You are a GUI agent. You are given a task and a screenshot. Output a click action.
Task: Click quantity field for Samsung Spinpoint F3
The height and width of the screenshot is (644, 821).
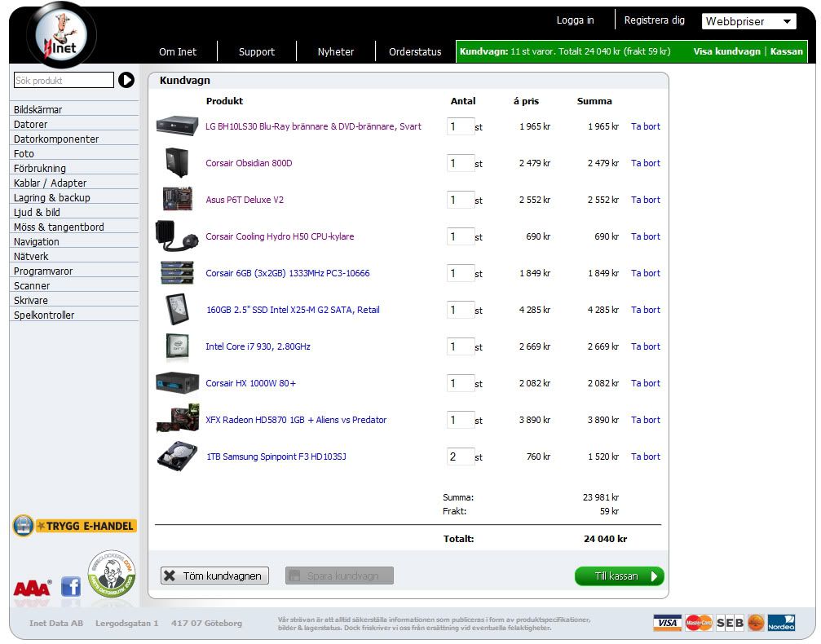pos(460,457)
